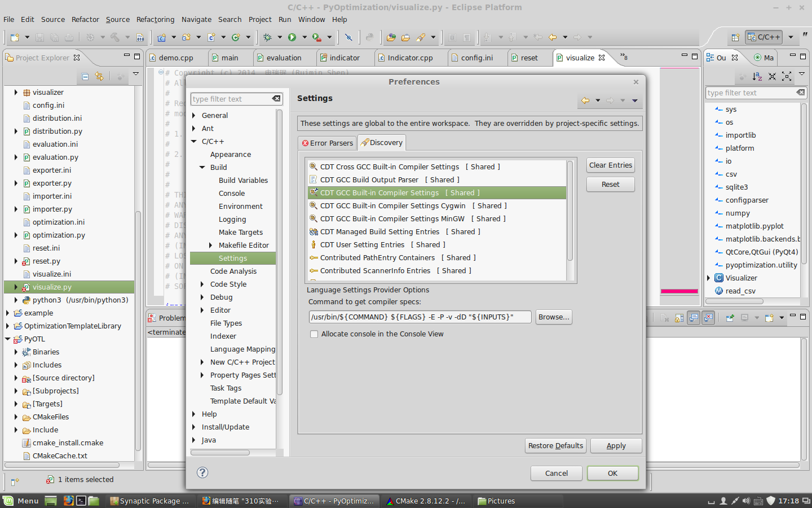The width and height of the screenshot is (812, 508).
Task: Show hidden editor tabs list (»8)
Action: click(x=624, y=57)
